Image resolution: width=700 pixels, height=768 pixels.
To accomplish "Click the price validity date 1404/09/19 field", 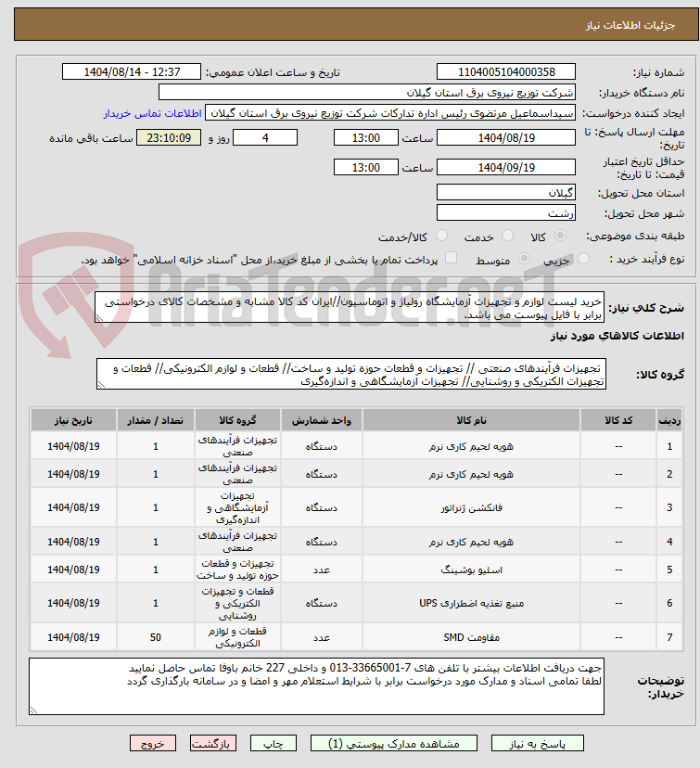I will coord(505,168).
